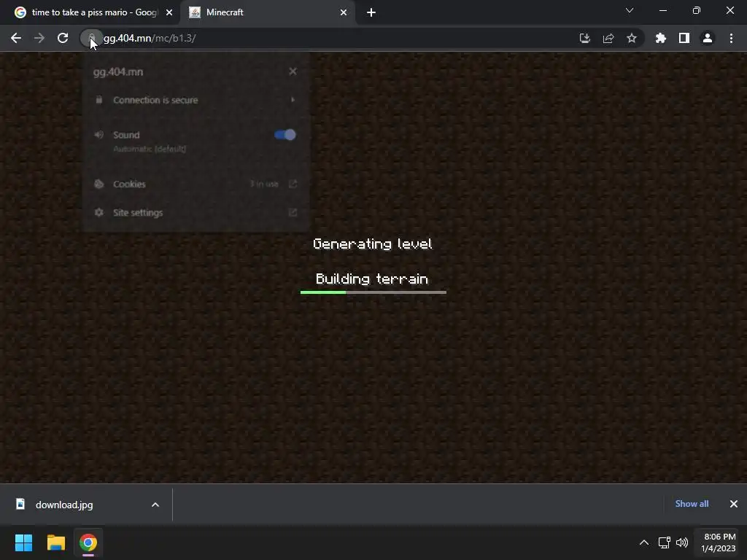Bookmark this page with the star

[631, 38]
